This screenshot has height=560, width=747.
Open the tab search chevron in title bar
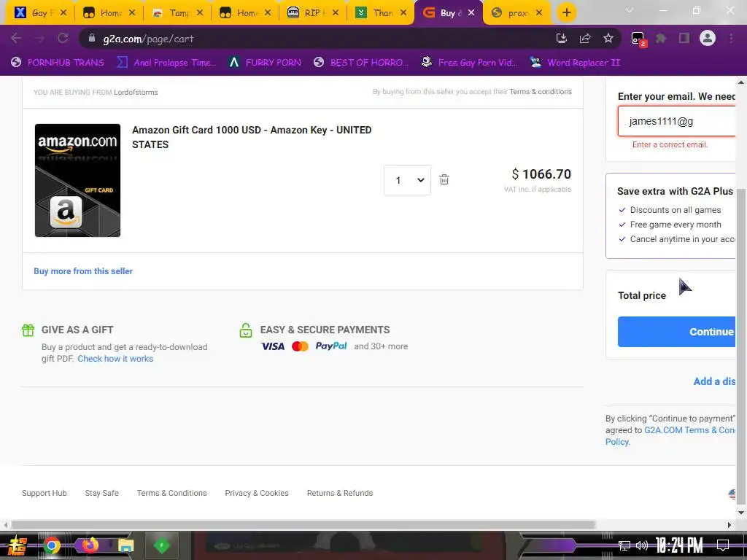coord(630,10)
